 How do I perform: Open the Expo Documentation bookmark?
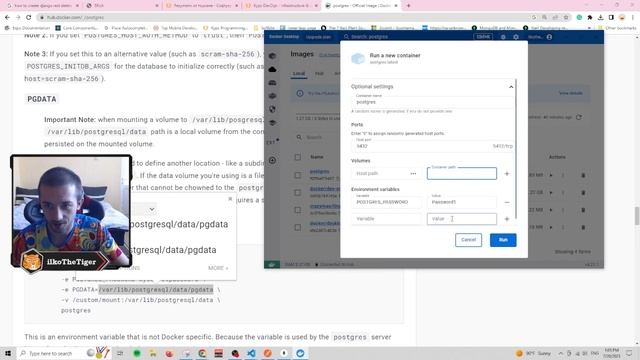tap(27, 28)
